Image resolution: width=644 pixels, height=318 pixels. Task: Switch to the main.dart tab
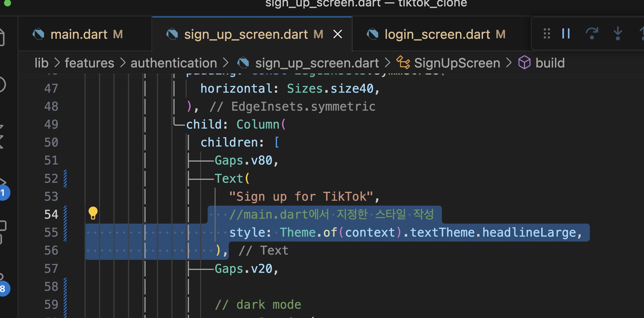click(x=79, y=34)
